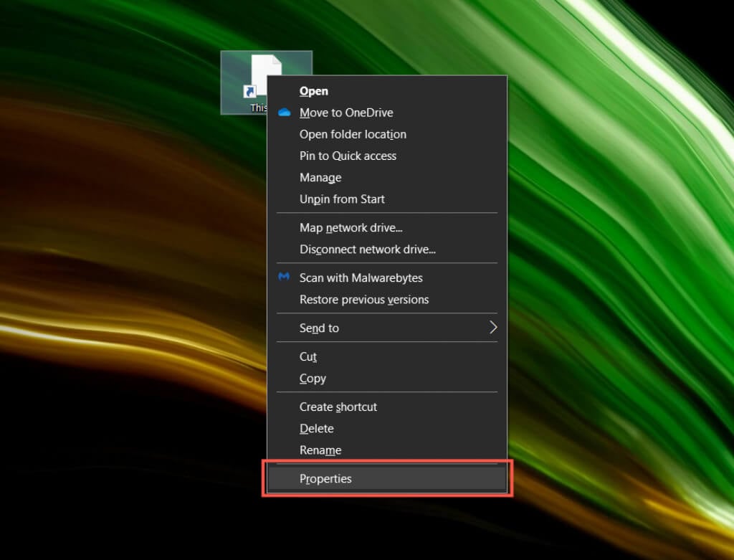Click Create shortcut

pyautogui.click(x=338, y=407)
